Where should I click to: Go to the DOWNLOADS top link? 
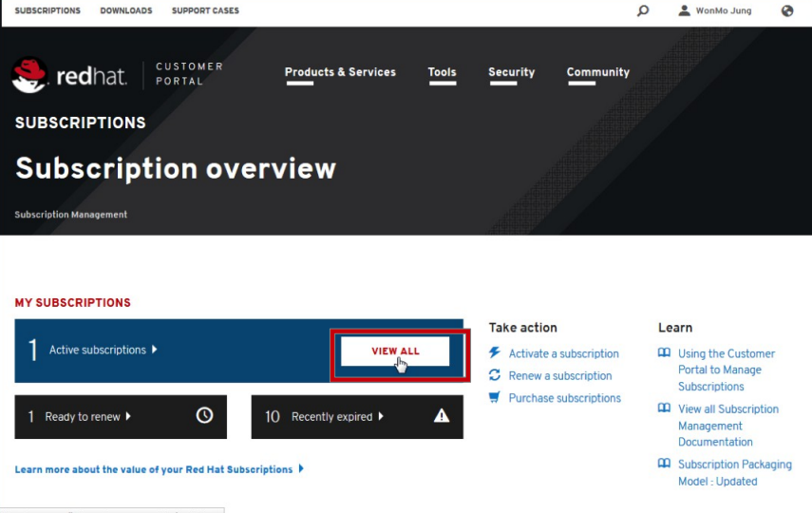coord(126,10)
